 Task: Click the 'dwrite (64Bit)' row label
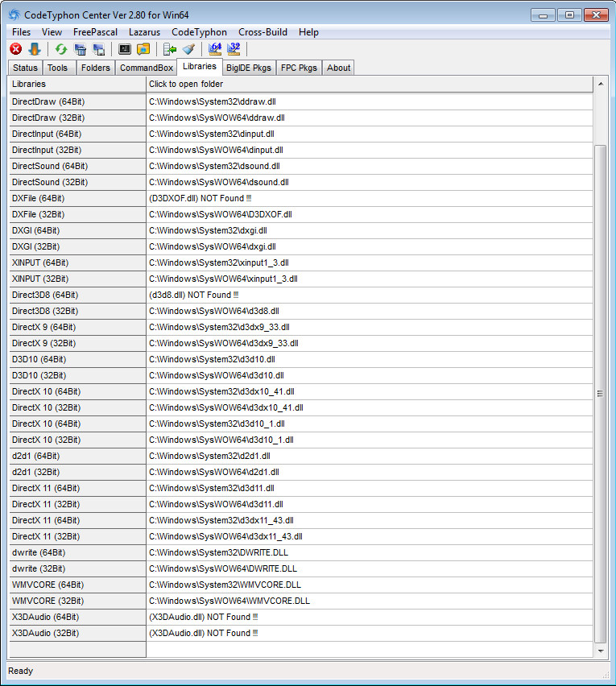coord(77,552)
